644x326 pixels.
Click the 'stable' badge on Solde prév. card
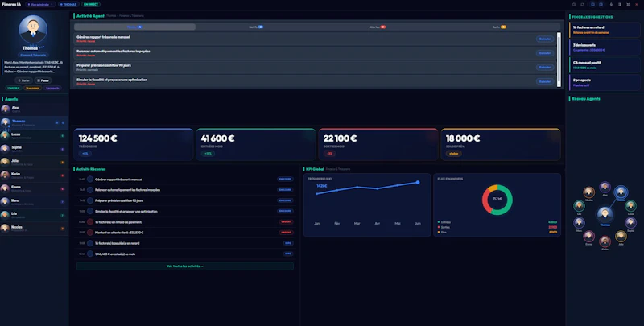coord(453,154)
